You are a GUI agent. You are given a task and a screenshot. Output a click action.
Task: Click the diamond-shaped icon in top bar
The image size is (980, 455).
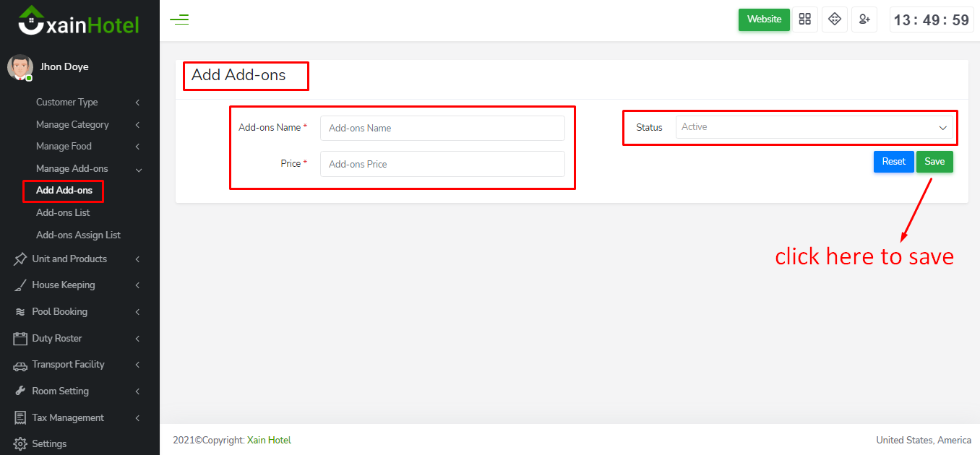(835, 19)
